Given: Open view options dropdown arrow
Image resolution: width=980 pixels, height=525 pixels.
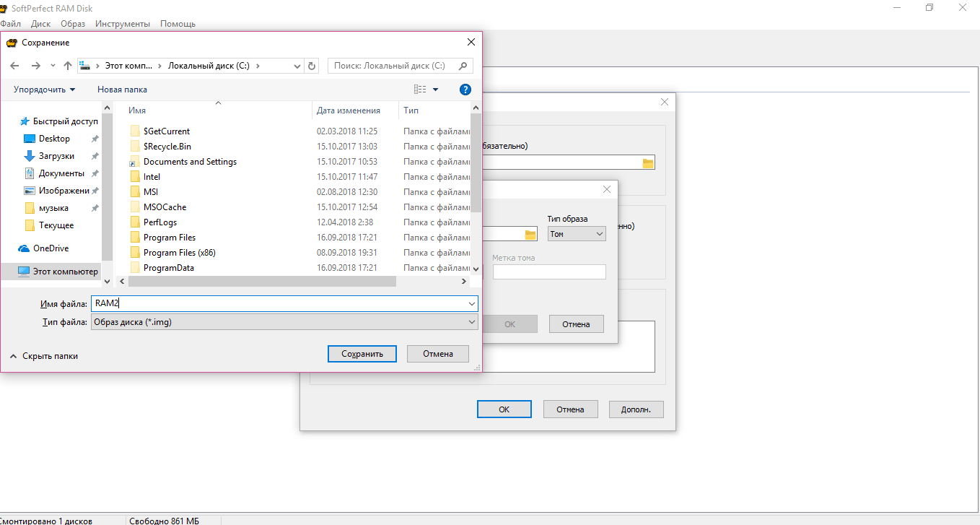Looking at the screenshot, I should (x=436, y=90).
